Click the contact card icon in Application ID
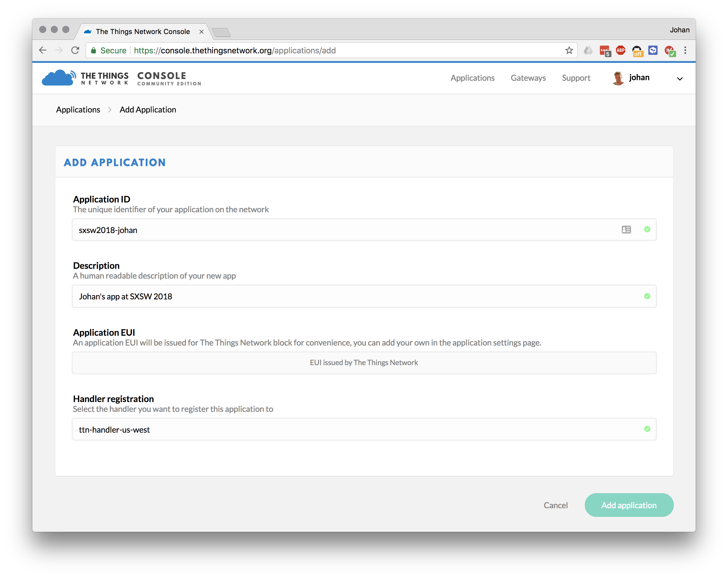Viewport: 728px width, 578px height. pos(626,230)
